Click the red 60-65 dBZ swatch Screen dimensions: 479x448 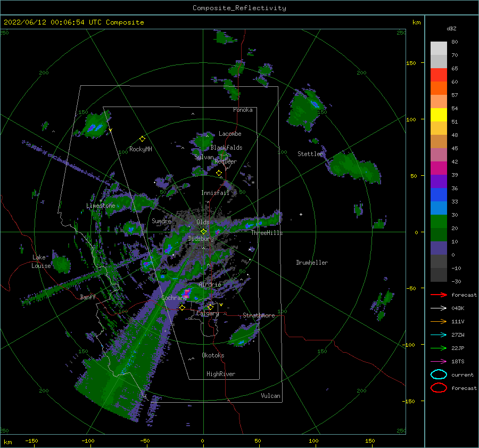439,75
